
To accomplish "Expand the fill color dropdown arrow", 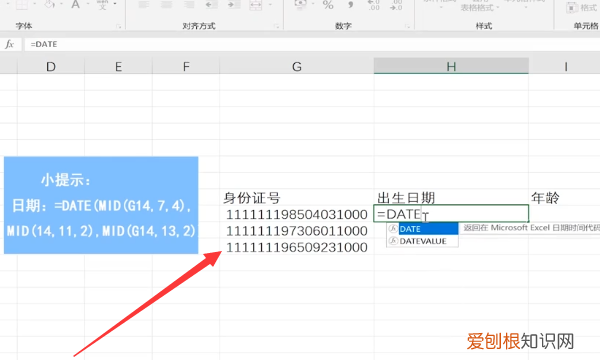I will tap(61, 4).
